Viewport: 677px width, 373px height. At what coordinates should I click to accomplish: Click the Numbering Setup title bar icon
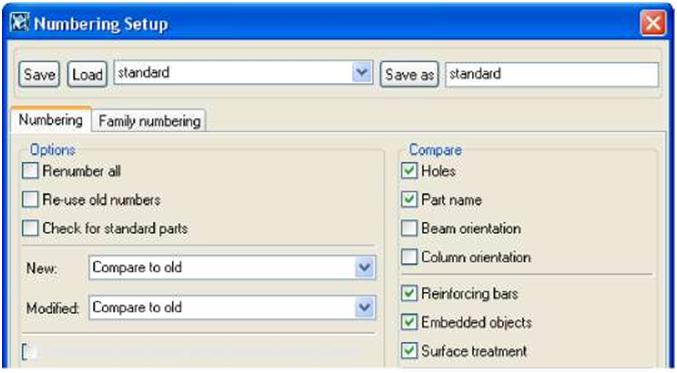(x=19, y=22)
